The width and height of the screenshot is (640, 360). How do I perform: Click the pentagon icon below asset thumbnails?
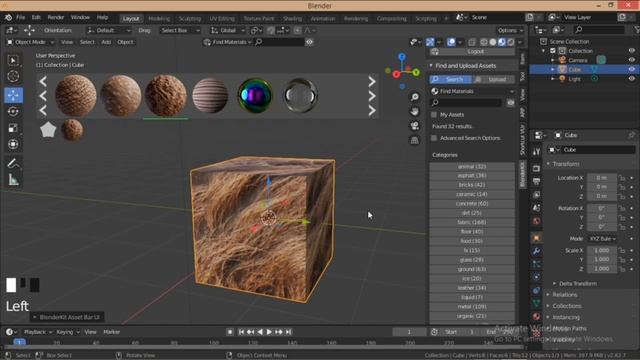pyautogui.click(x=48, y=130)
